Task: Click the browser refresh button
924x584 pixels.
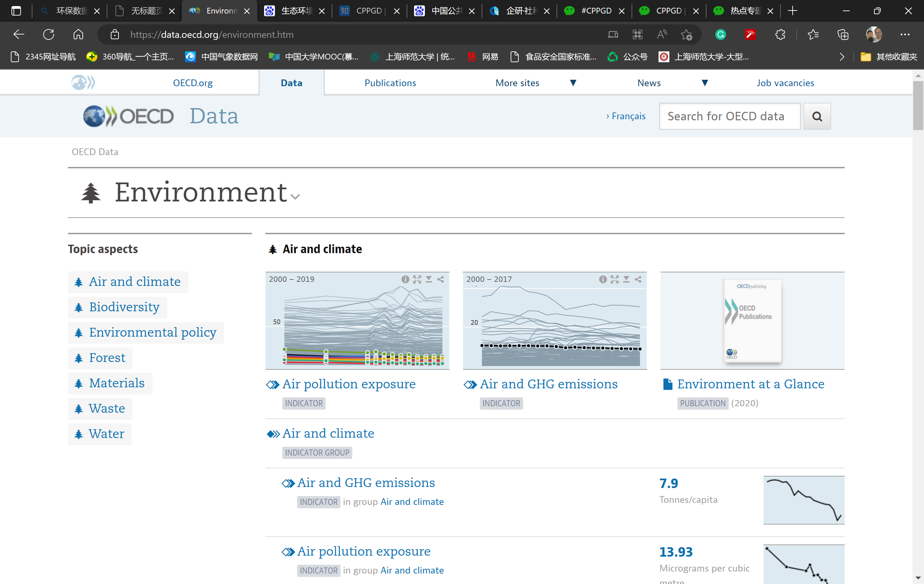Action: coord(49,34)
